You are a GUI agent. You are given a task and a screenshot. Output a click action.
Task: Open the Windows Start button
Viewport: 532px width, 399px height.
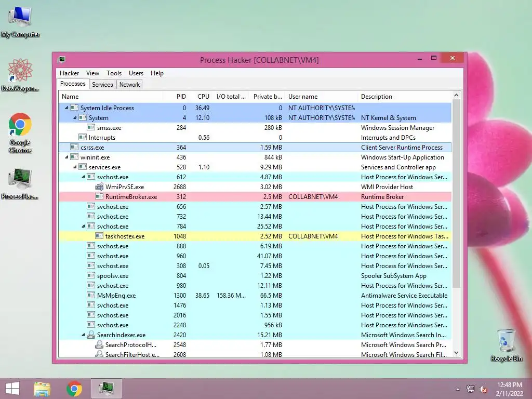(x=12, y=389)
